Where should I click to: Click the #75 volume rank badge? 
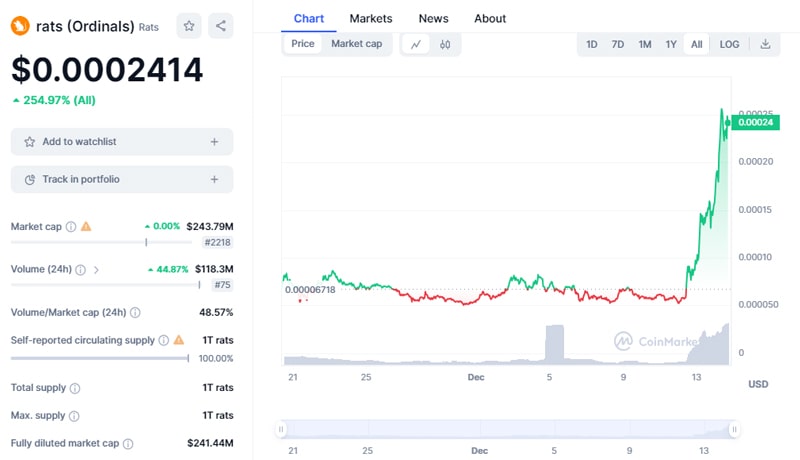(x=222, y=285)
